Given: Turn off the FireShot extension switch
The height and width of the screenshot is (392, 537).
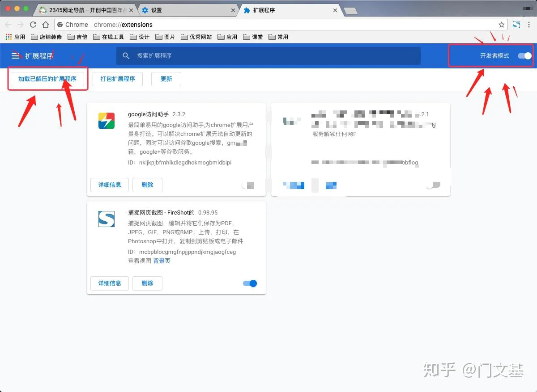Looking at the screenshot, I should point(250,283).
